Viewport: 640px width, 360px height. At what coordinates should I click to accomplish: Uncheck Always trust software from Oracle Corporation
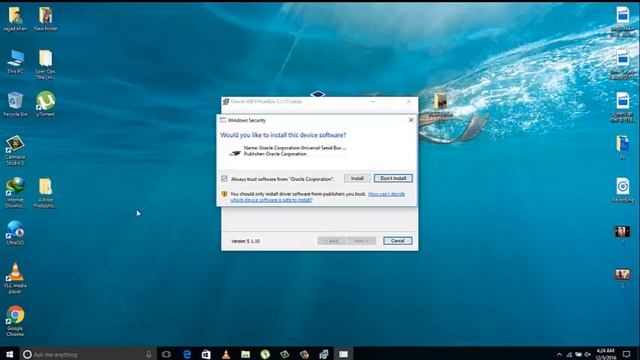(224, 179)
